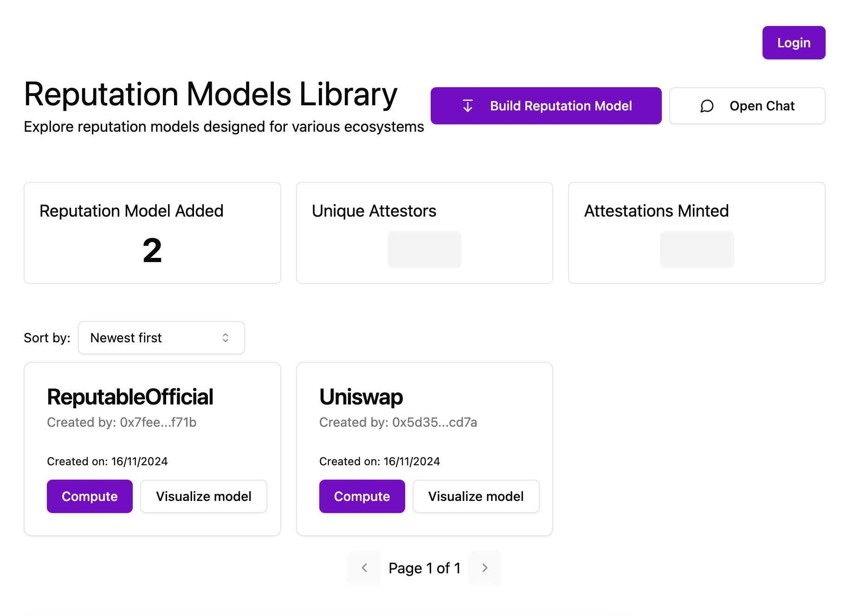This screenshot has width=866, height=616.
Task: Click the Explore reputation models subtitle
Action: click(224, 127)
